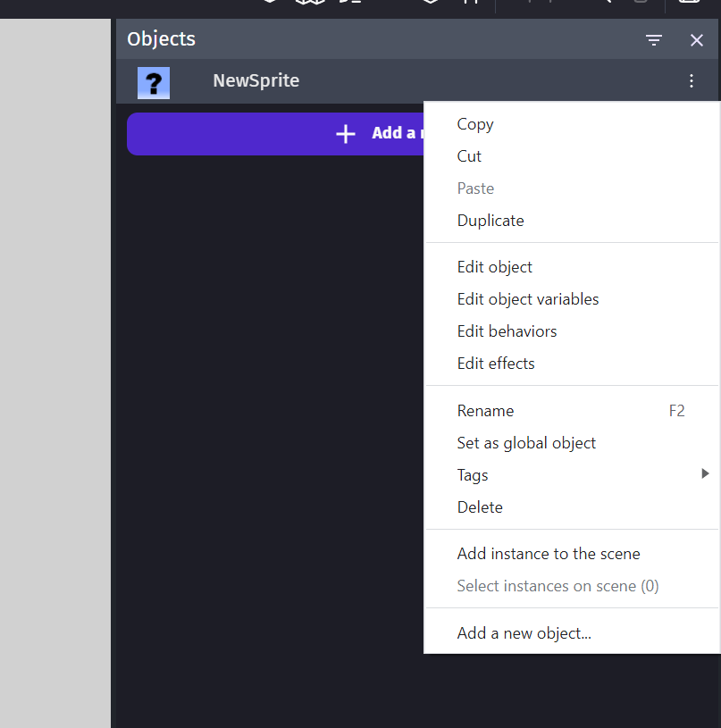Rename the NewSprite object

click(485, 411)
